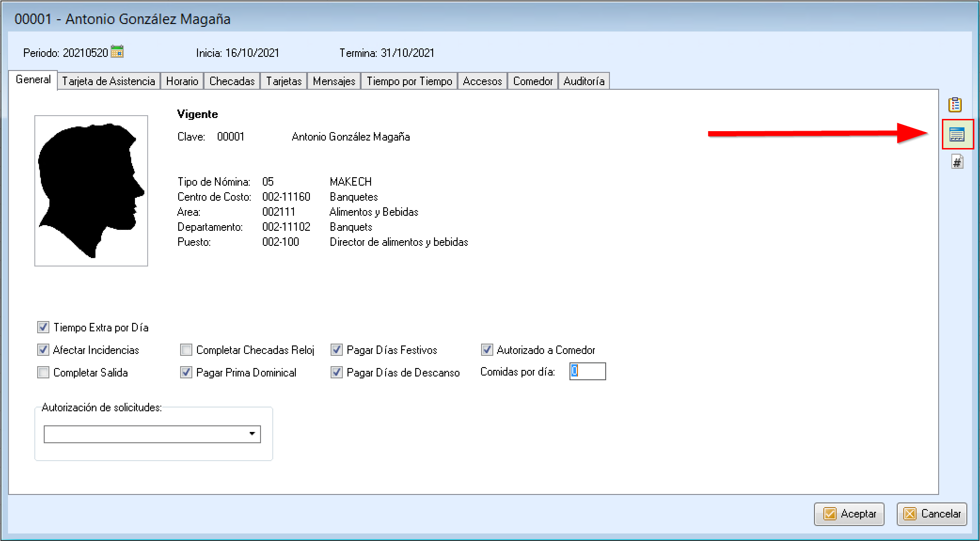The image size is (980, 541).
Task: Switch to Tarjeta de Asistencia tab
Action: click(109, 81)
